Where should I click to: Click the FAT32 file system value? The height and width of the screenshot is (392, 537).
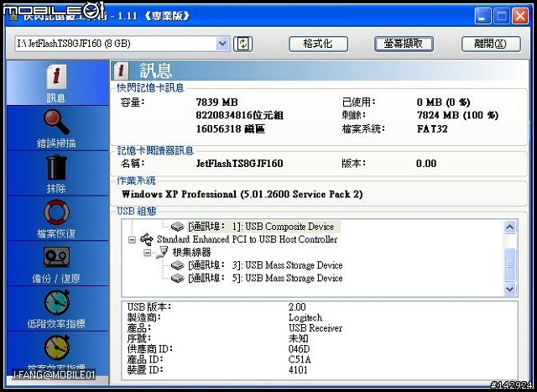point(432,129)
